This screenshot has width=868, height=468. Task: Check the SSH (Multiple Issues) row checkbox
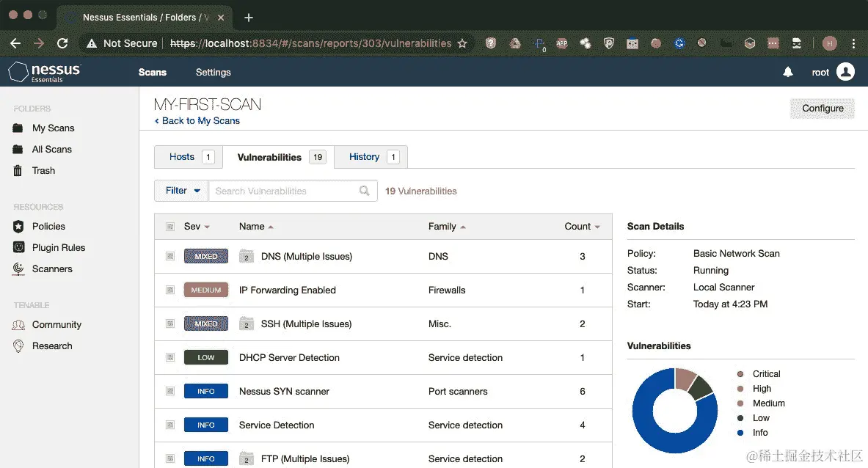coord(170,323)
